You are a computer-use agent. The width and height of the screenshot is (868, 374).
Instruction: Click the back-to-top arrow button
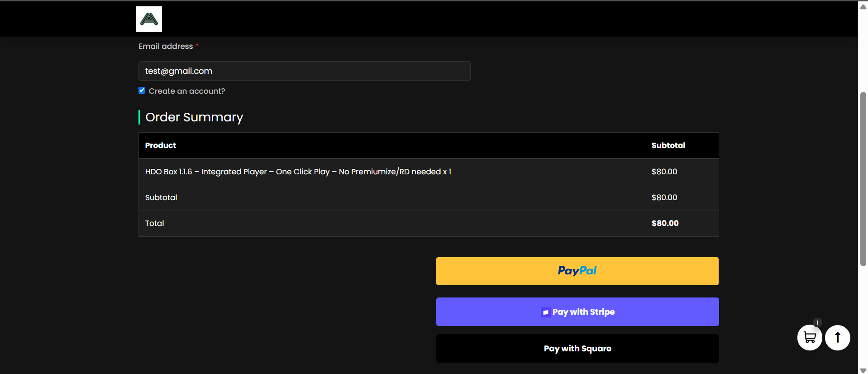click(838, 337)
